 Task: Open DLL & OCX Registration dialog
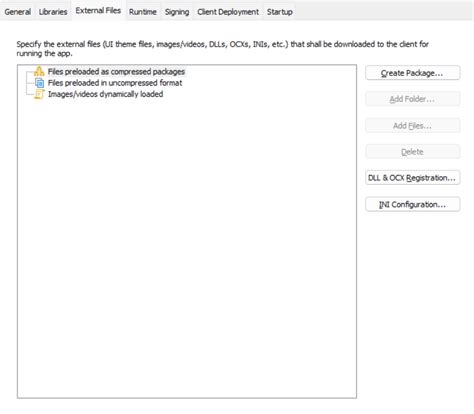[413, 178]
